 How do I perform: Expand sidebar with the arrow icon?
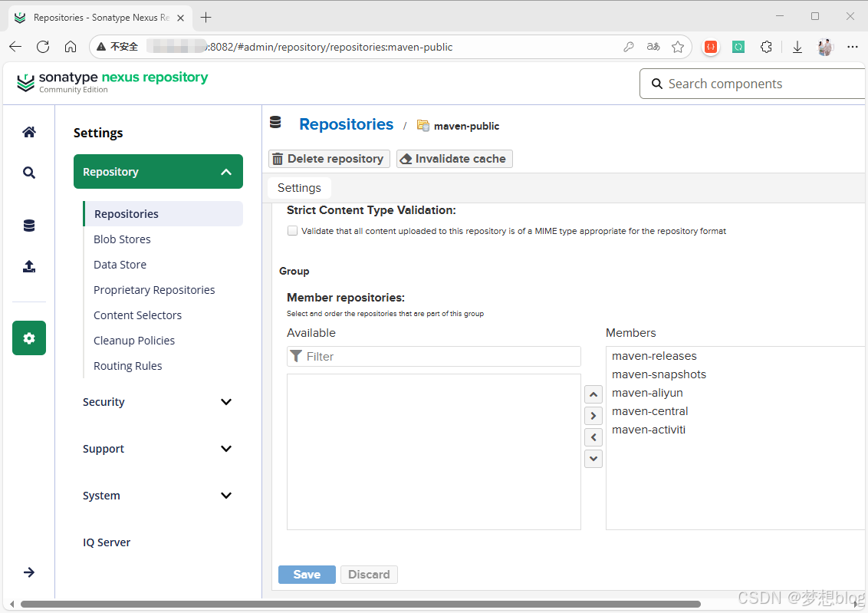click(x=29, y=572)
